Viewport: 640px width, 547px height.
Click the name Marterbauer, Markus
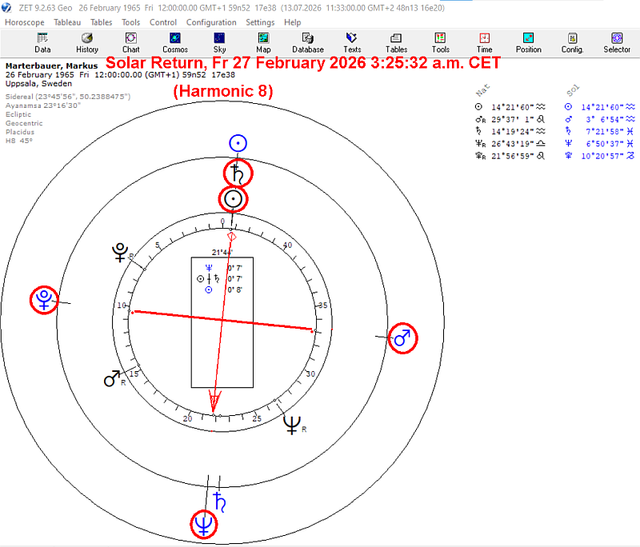pos(52,66)
